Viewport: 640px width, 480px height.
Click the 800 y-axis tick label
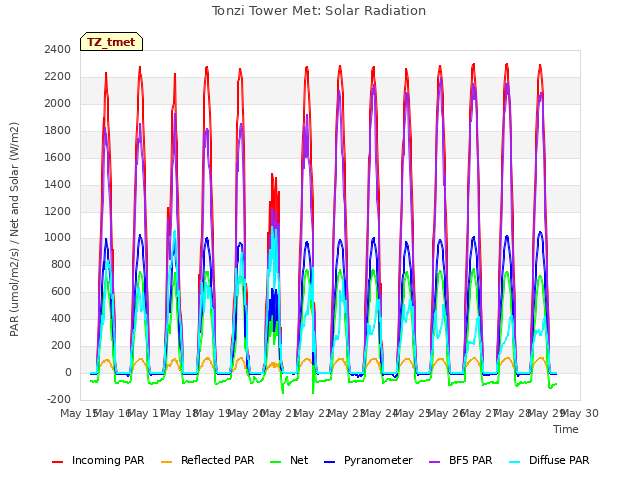[61, 265]
